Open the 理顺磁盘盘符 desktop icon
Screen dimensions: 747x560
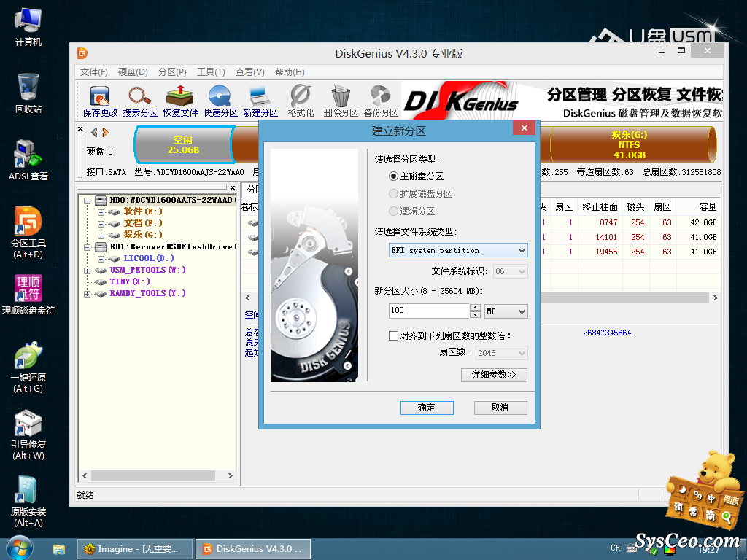28,295
